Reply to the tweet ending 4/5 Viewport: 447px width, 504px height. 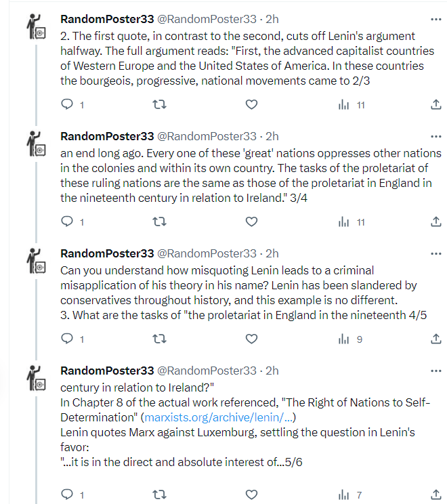[x=67, y=339]
